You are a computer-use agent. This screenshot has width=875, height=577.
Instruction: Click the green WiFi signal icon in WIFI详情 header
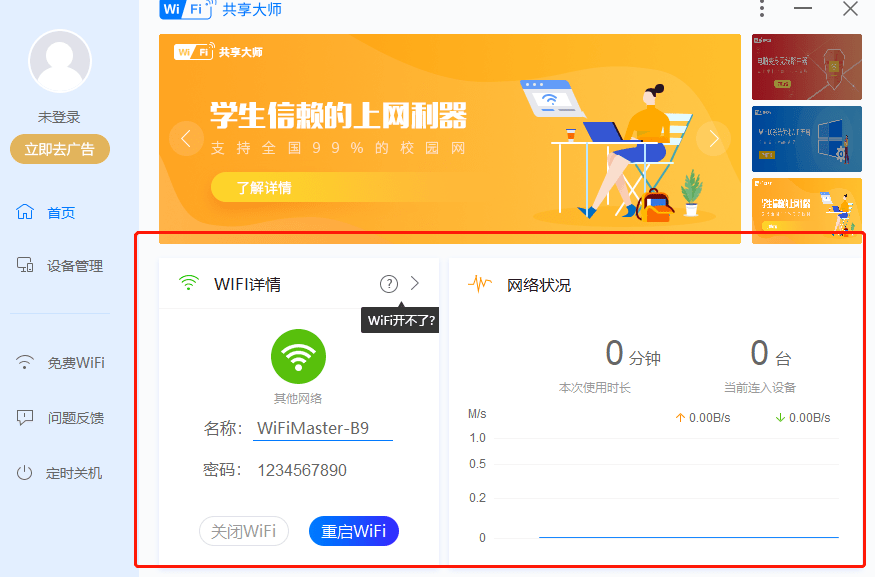pyautogui.click(x=189, y=282)
